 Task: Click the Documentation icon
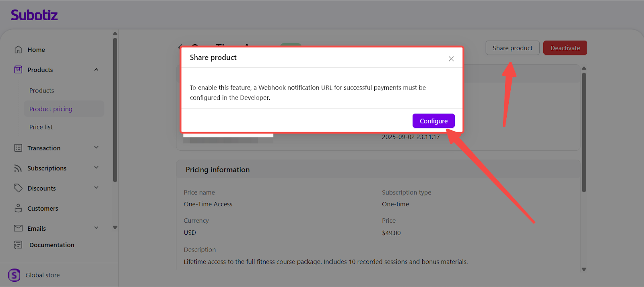tap(18, 245)
